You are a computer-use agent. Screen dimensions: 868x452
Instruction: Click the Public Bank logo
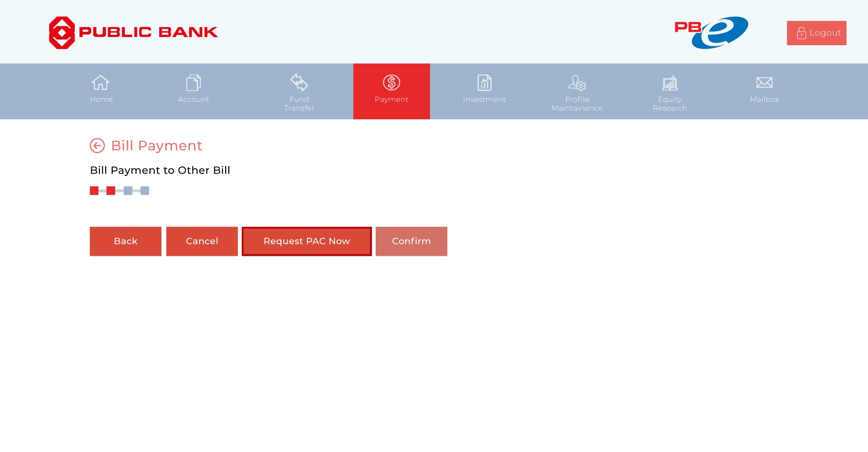tap(133, 31)
